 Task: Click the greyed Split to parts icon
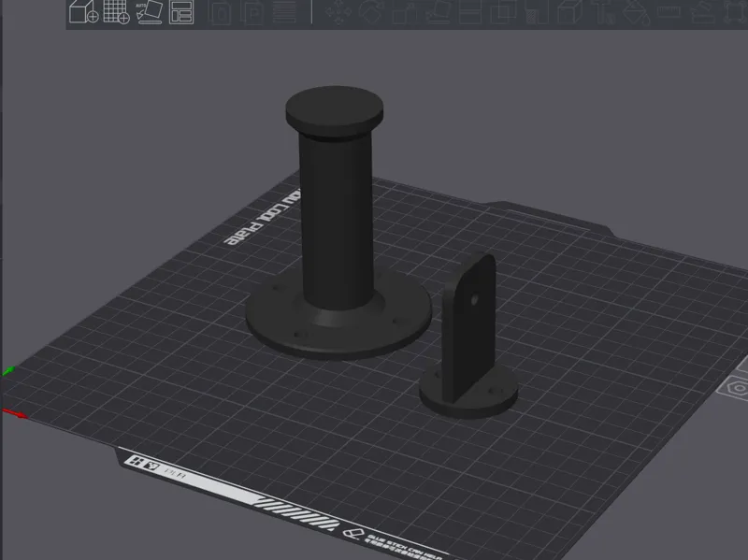pyautogui.click(x=252, y=11)
